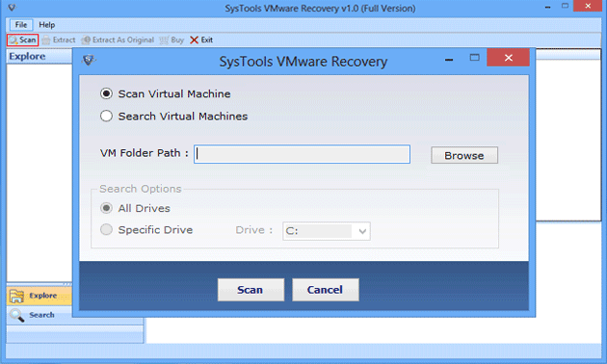Click the red X Exit toolbar item
The height and width of the screenshot is (364, 607).
coord(201,39)
